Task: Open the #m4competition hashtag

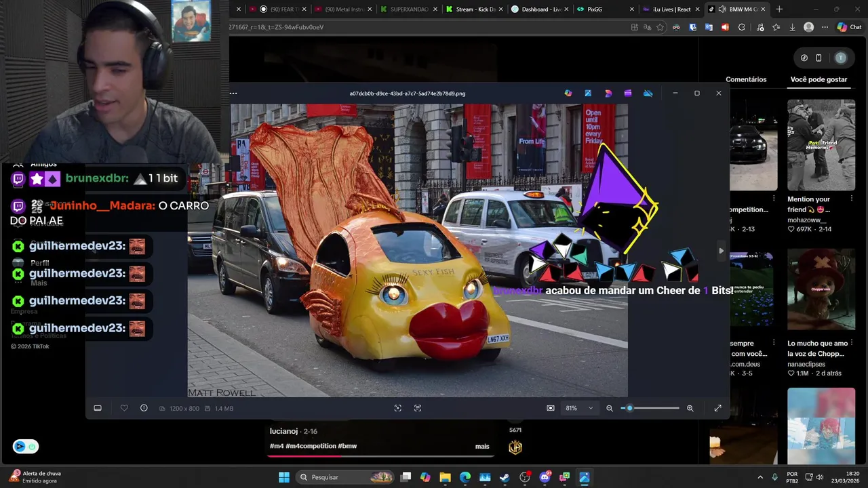Action: point(311,446)
